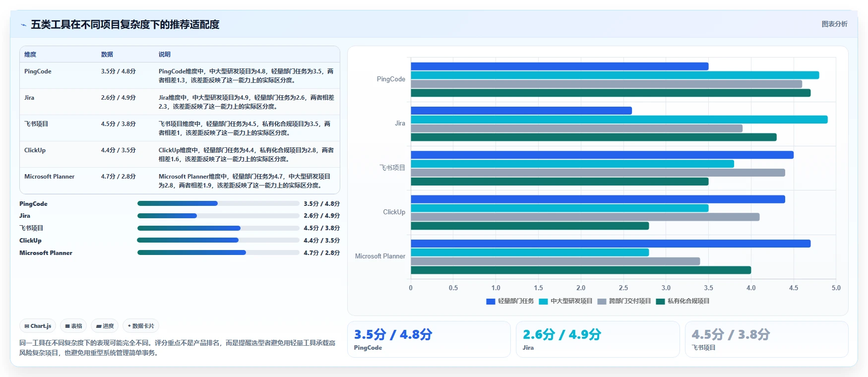This screenshot has height=377, width=868.
Task: Click the 数据 column header
Action: click(107, 55)
